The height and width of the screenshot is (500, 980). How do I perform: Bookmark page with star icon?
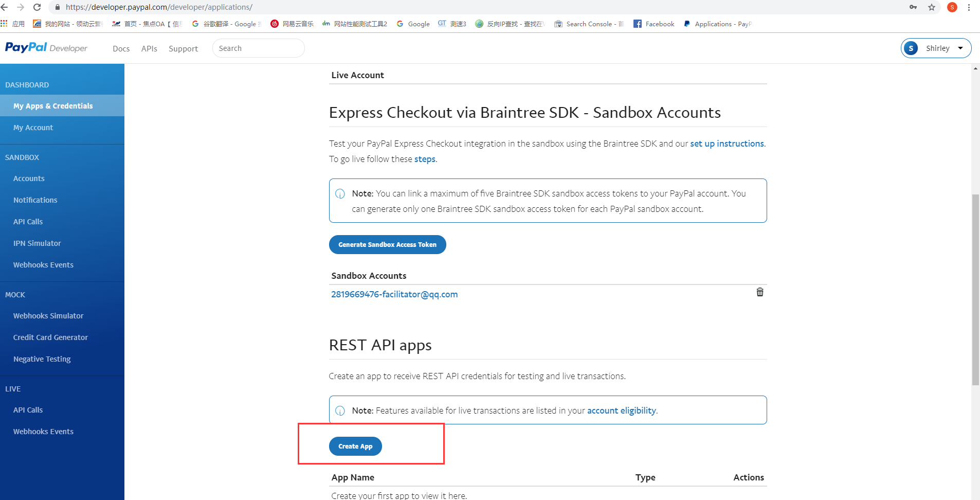point(931,7)
